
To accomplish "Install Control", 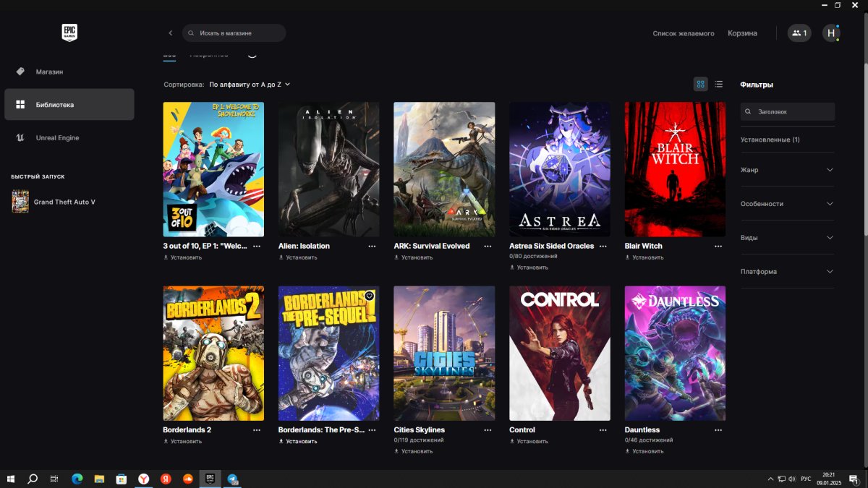I will 529,441.
